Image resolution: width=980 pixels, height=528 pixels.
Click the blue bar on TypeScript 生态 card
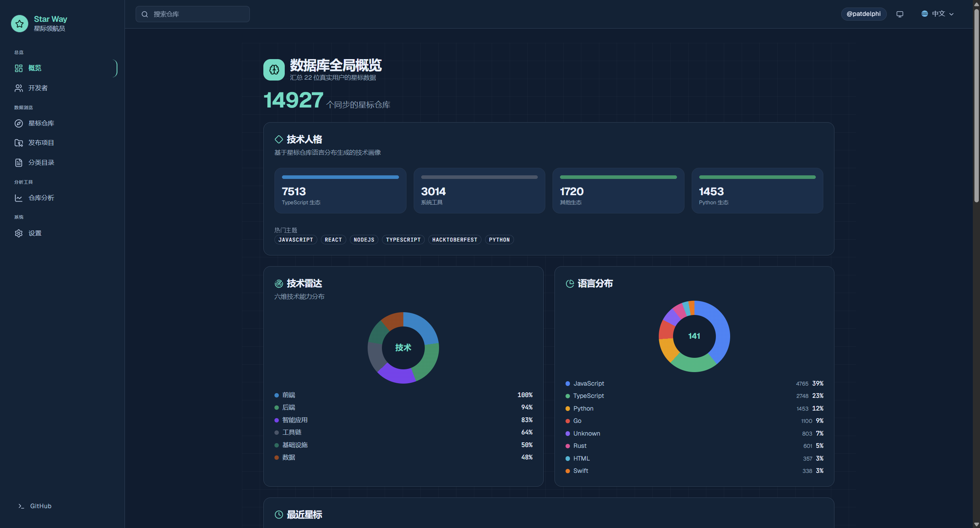(340, 177)
